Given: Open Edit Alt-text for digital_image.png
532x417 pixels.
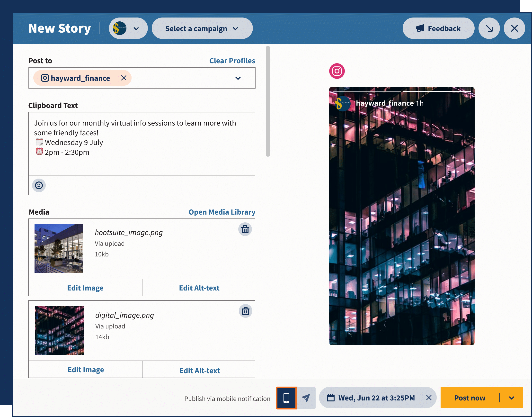Looking at the screenshot, I should coord(199,370).
